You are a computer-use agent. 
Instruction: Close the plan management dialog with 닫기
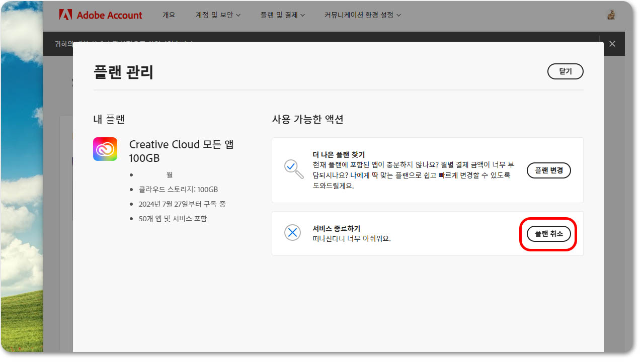coord(566,71)
